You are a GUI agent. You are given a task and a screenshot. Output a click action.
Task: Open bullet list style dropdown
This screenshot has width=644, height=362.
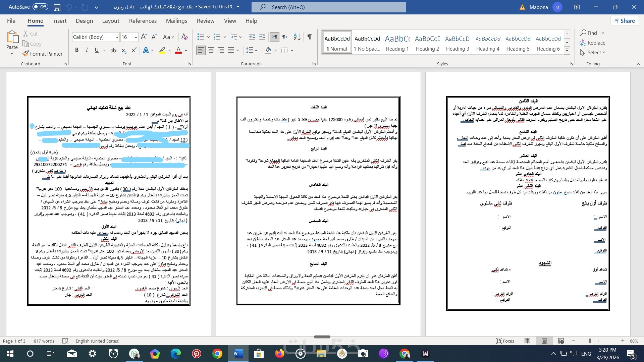pos(208,37)
